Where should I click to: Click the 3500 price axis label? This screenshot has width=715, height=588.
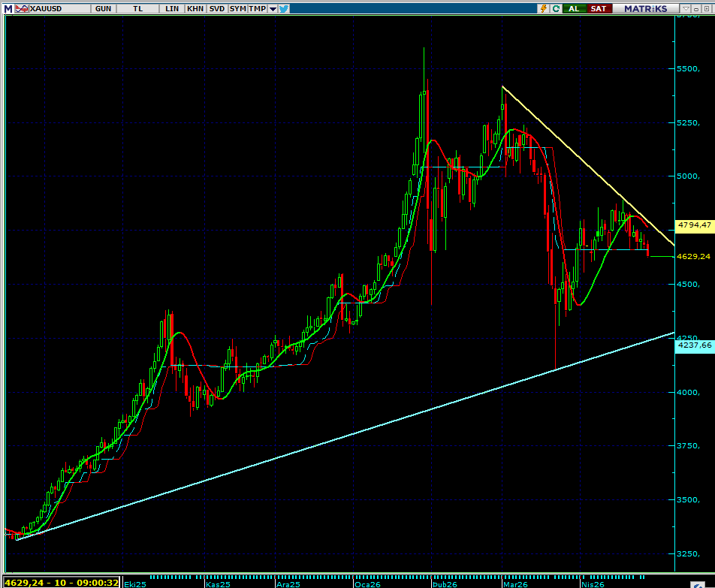688,500
